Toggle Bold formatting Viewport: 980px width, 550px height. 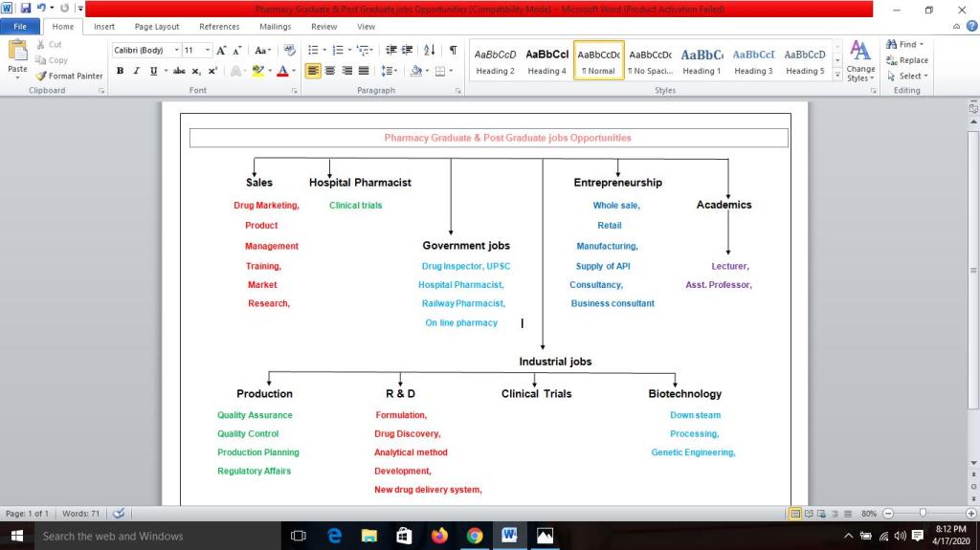(x=120, y=71)
